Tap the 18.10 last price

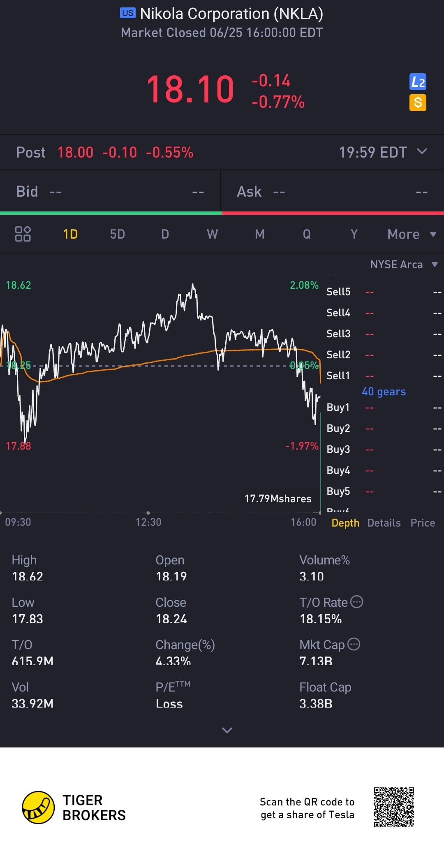coord(190,89)
